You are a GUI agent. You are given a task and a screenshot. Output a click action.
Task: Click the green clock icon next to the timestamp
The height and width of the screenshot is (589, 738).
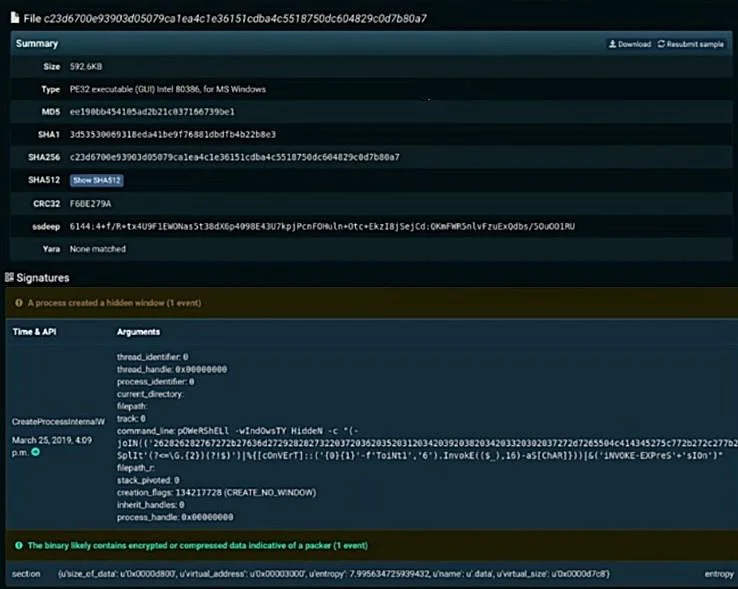35,452
